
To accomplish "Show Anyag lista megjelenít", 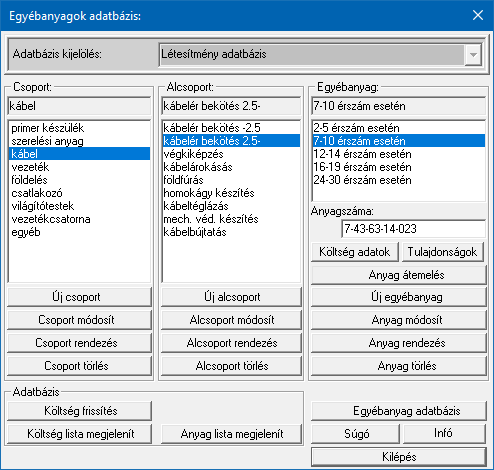I will click(231, 434).
